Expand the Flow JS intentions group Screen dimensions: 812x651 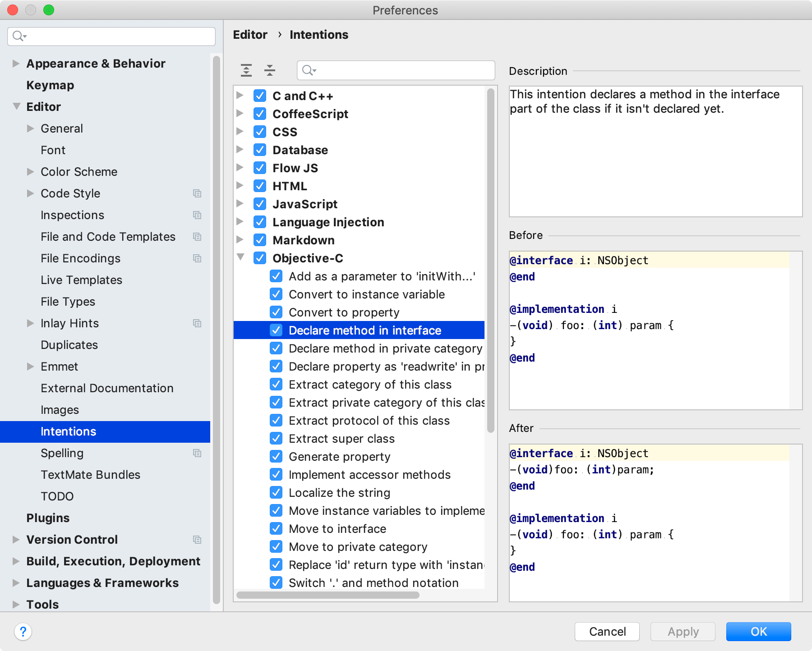(240, 167)
